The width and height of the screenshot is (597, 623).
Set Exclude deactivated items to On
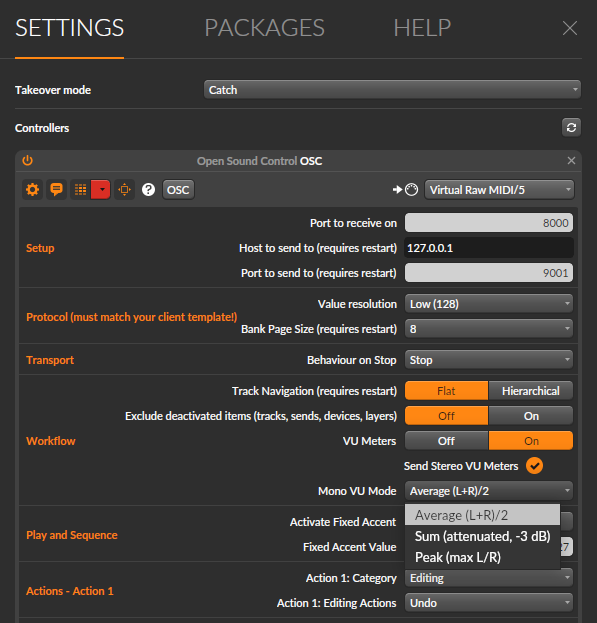coord(531,416)
